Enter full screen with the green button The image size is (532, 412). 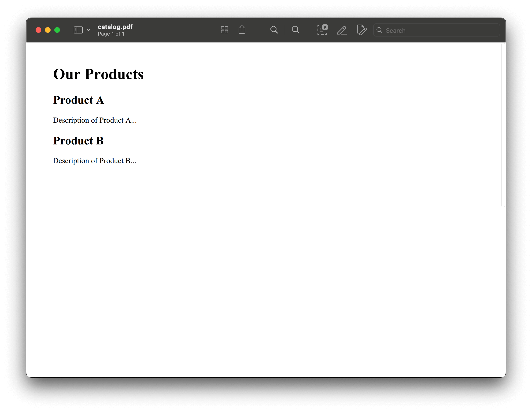point(57,30)
